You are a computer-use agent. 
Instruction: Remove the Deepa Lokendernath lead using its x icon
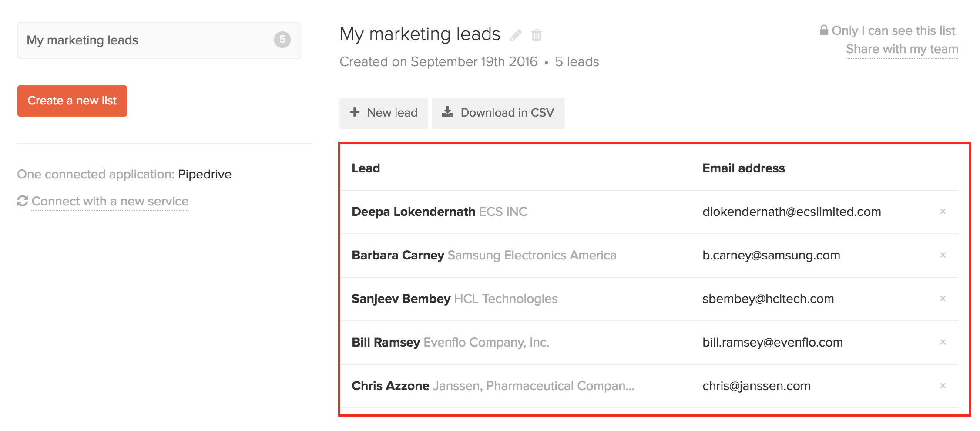(x=943, y=212)
